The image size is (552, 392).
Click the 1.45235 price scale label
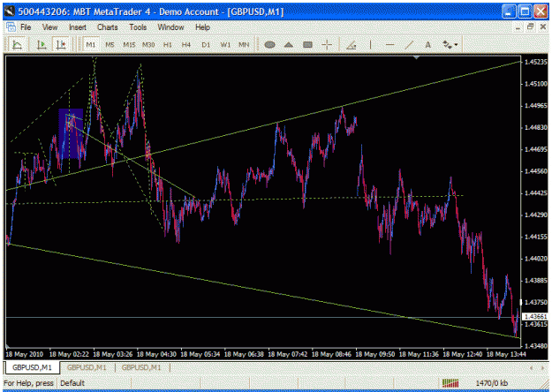coord(536,62)
